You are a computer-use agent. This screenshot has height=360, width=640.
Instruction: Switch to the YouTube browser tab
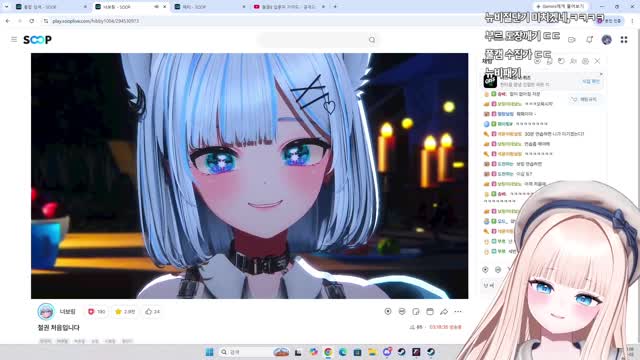coord(289,7)
